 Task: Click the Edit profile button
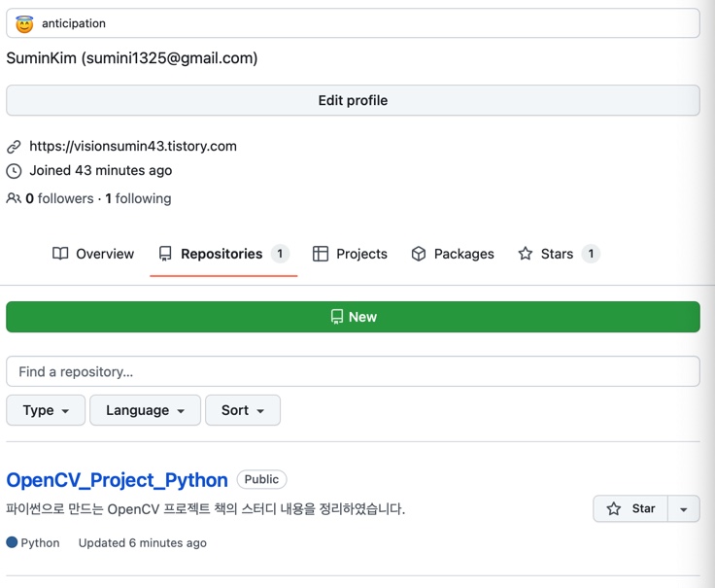pyautogui.click(x=353, y=100)
